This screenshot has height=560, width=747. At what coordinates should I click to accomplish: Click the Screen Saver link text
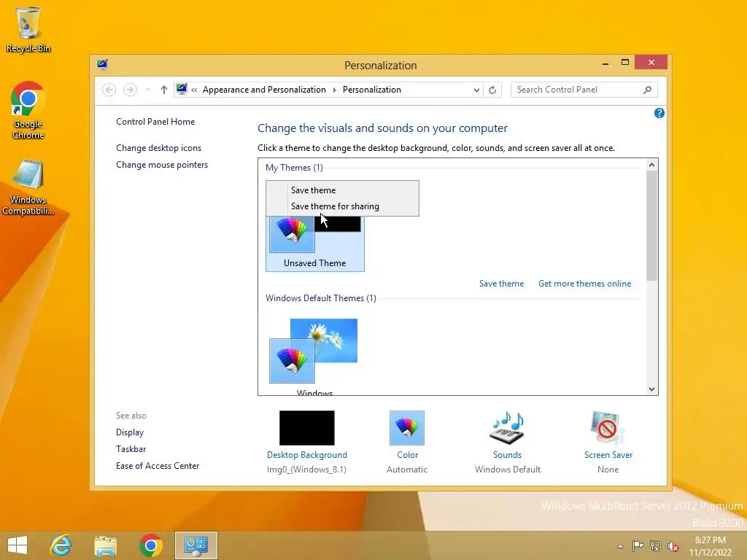click(608, 455)
